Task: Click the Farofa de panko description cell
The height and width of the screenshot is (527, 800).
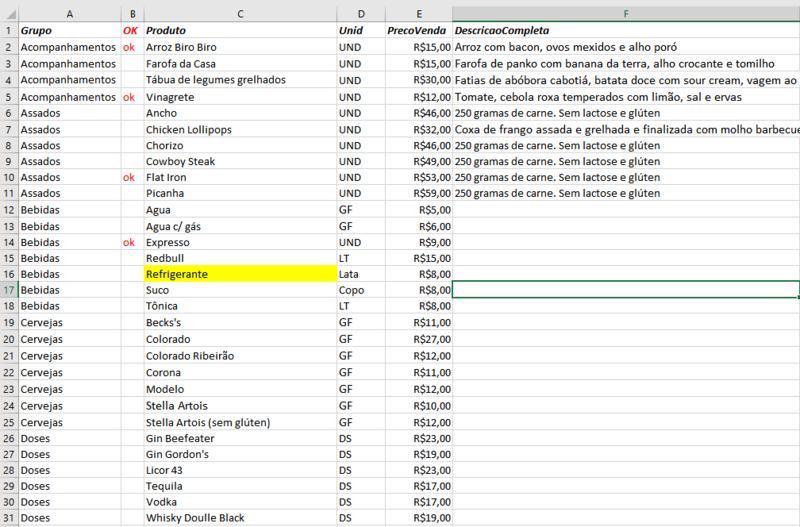Action: click(626, 64)
